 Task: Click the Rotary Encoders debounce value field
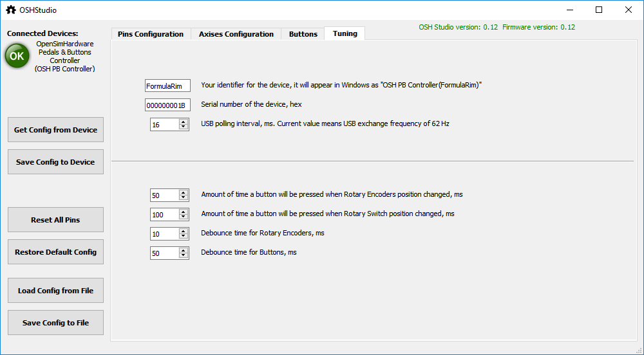click(x=164, y=234)
